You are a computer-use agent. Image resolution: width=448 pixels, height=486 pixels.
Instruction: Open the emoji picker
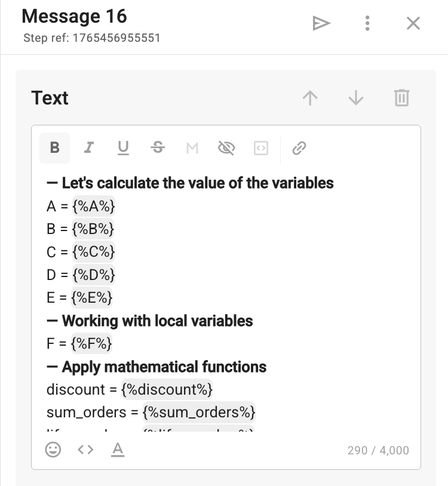pos(53,450)
